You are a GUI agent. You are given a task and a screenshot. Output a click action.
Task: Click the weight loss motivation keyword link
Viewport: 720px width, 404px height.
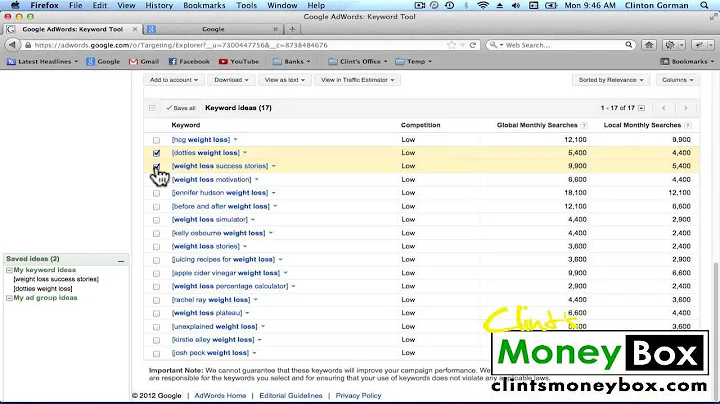click(212, 180)
